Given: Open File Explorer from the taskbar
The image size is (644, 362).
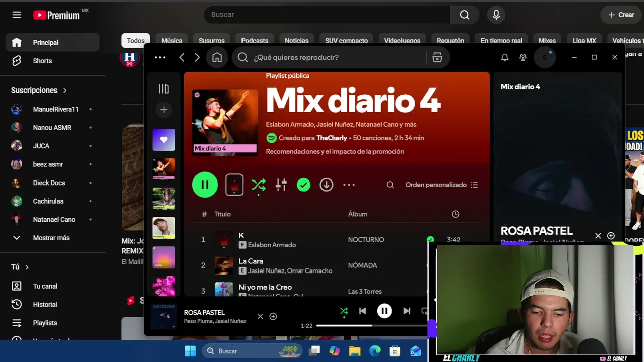Looking at the screenshot, I should point(355,351).
